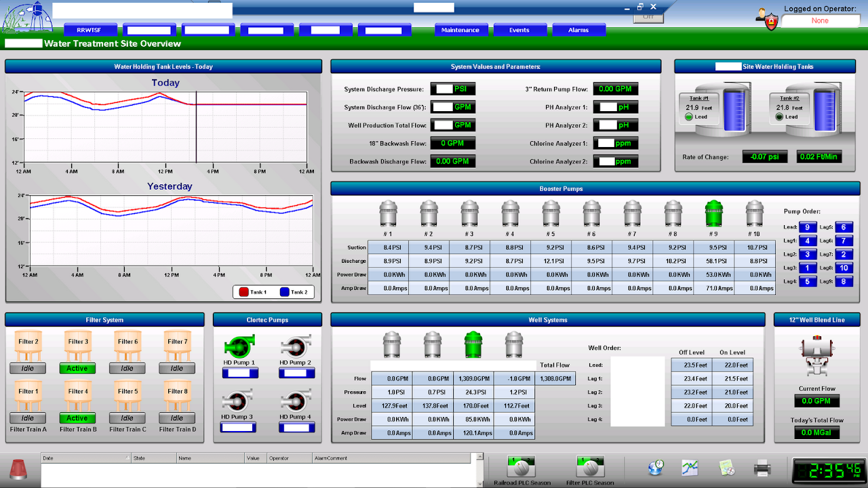Click the red alarm beacon icon
868x488 pixels.
[x=19, y=468]
